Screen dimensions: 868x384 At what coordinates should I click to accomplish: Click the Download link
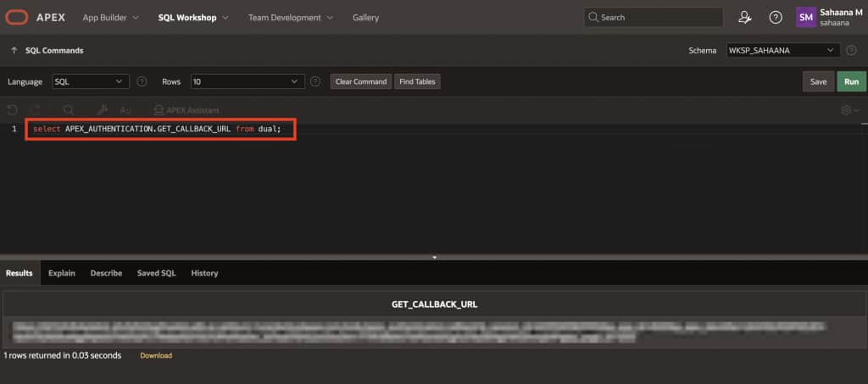(156, 356)
